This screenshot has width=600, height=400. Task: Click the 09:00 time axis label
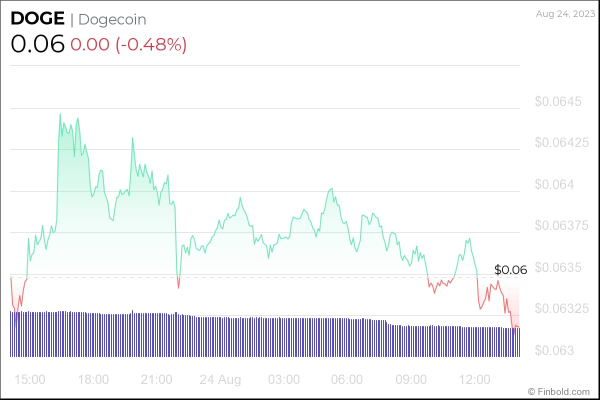[411, 380]
